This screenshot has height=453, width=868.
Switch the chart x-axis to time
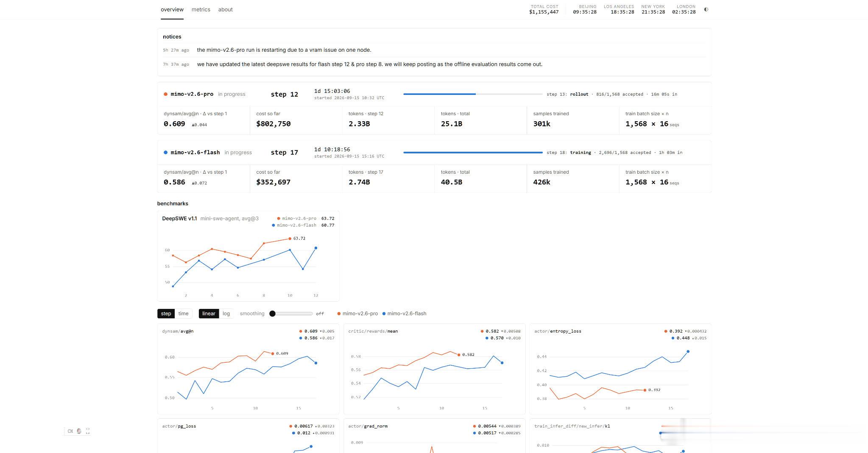[183, 314]
